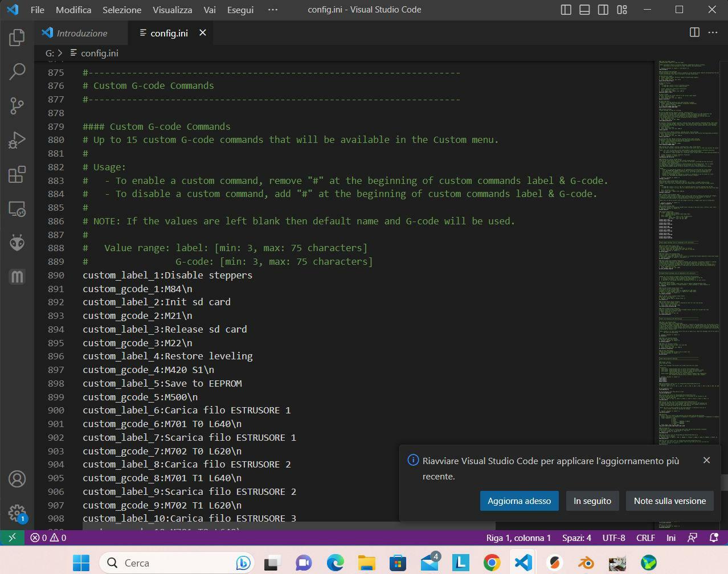Expand the hidden menus with ellipsis
The width and height of the screenshot is (728, 574).
point(273,10)
